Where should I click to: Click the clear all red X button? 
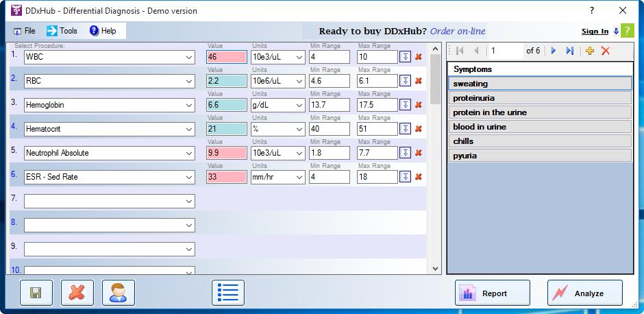77,293
